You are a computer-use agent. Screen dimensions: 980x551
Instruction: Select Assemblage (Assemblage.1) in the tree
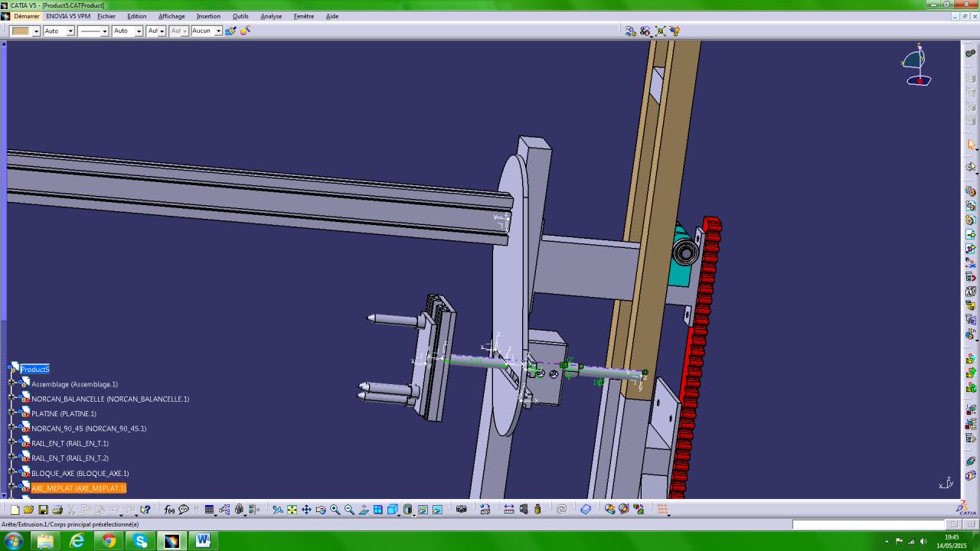pyautogui.click(x=74, y=384)
